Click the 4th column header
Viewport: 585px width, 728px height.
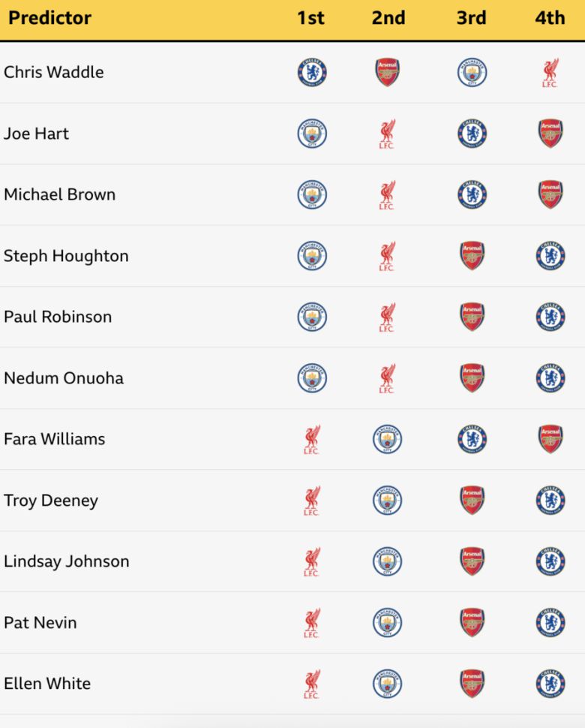coord(550,18)
